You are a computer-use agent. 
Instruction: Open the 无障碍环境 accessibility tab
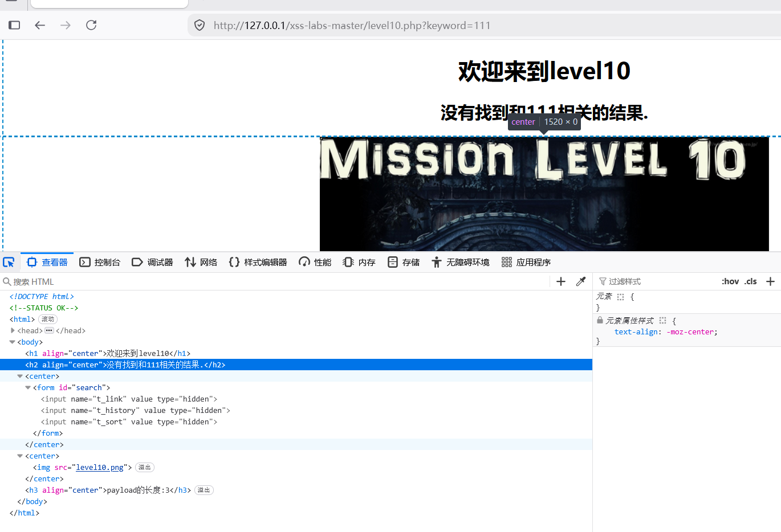pyautogui.click(x=461, y=262)
